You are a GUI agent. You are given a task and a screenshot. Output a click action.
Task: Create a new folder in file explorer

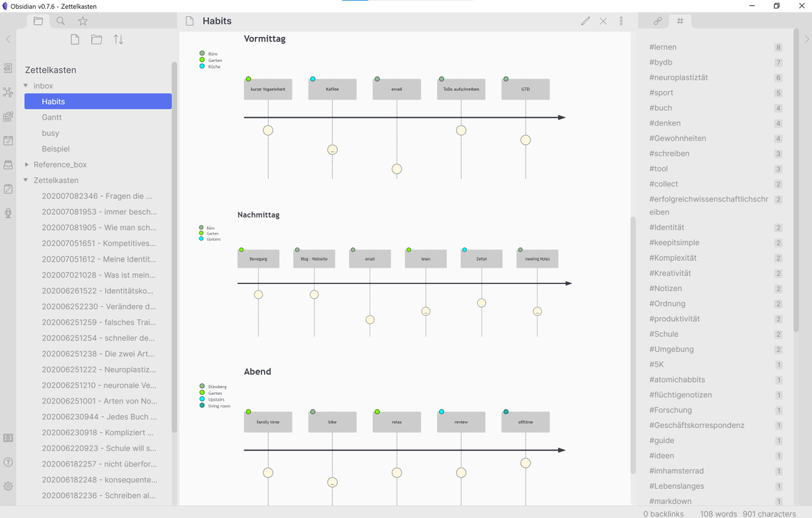(97, 40)
